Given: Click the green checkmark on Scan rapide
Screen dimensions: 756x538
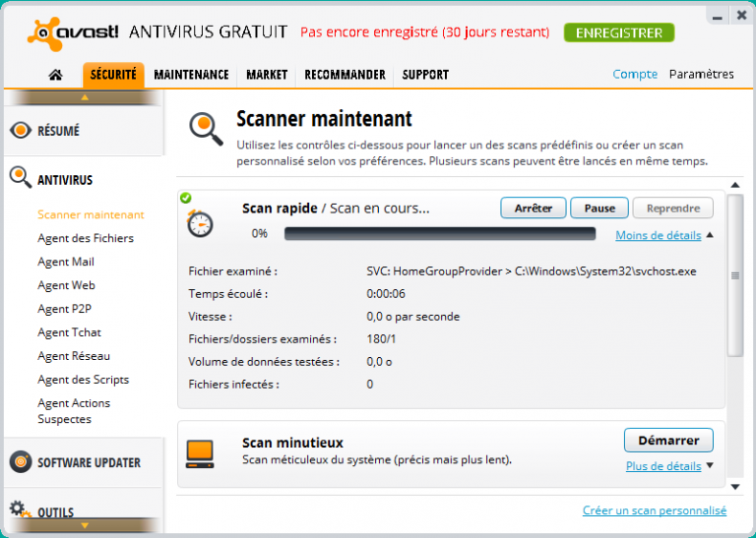Looking at the screenshot, I should pyautogui.click(x=186, y=198).
